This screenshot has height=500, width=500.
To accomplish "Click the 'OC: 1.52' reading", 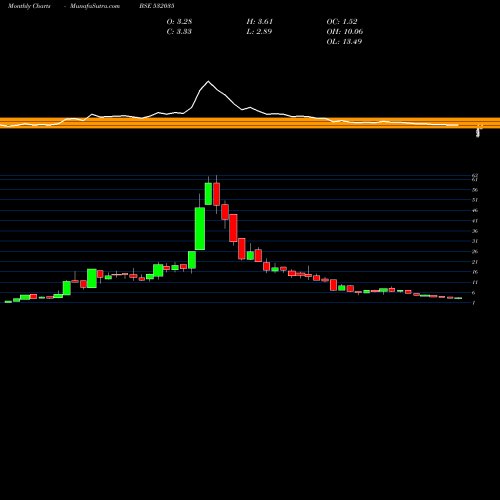I will point(342,22).
